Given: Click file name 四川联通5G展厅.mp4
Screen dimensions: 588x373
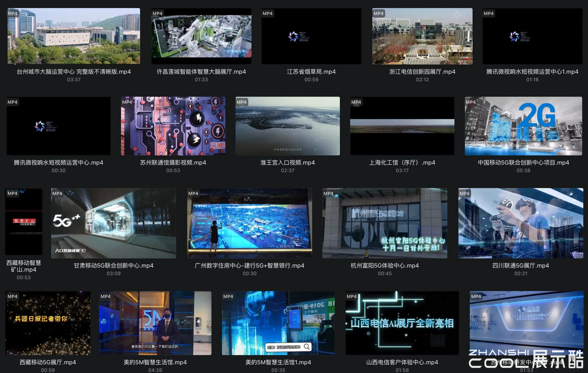Looking at the screenshot, I should (521, 265).
